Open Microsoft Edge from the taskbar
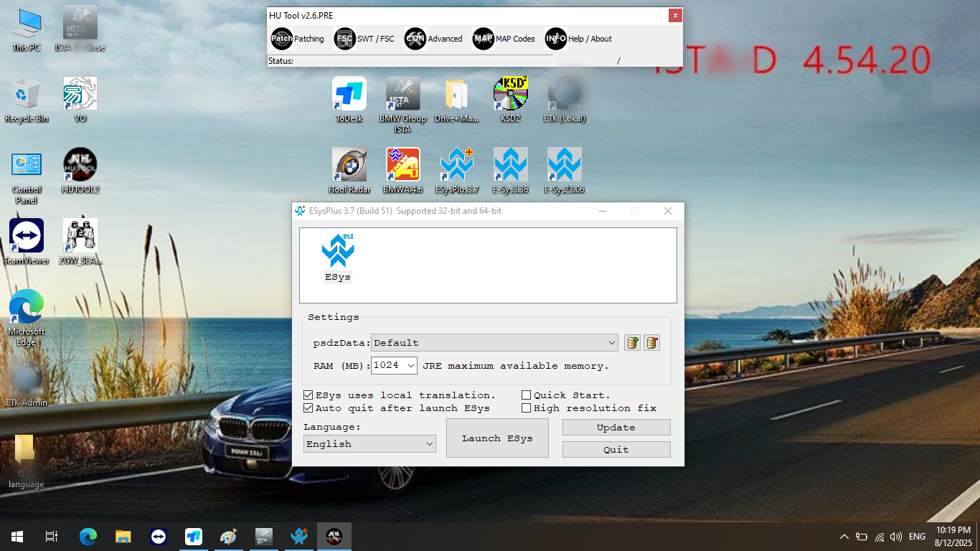 (x=88, y=537)
